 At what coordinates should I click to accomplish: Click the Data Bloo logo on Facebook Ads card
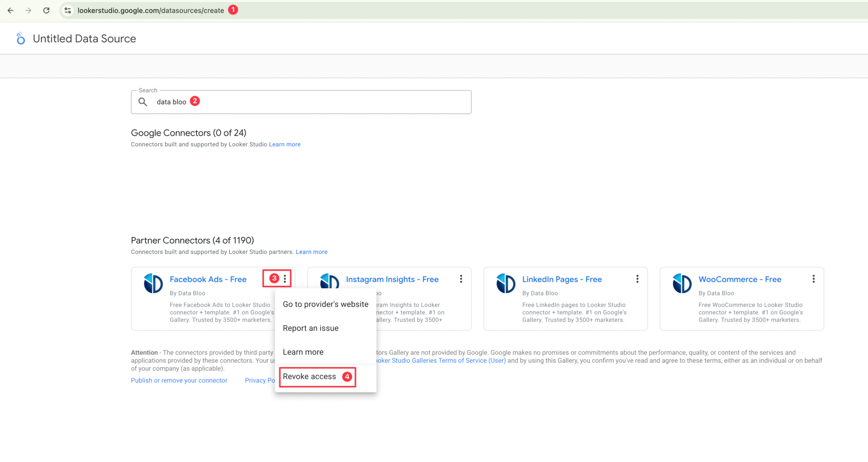(153, 283)
